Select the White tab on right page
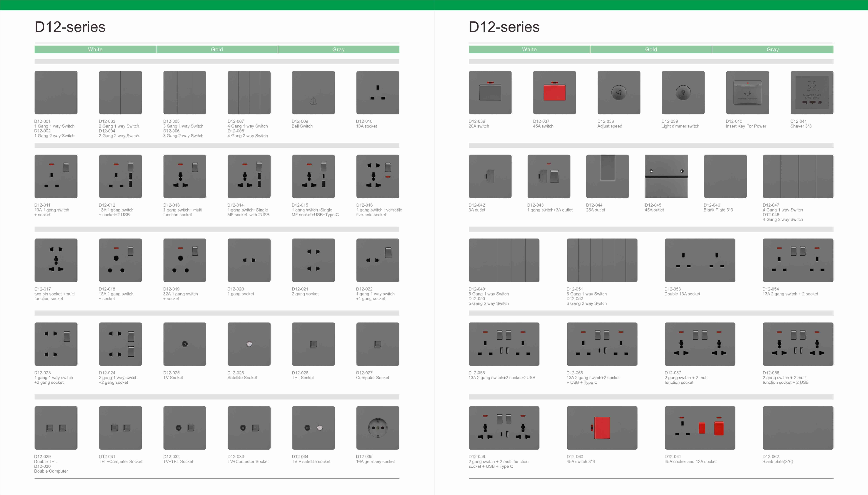Image resolution: width=868 pixels, height=495 pixels. point(529,50)
